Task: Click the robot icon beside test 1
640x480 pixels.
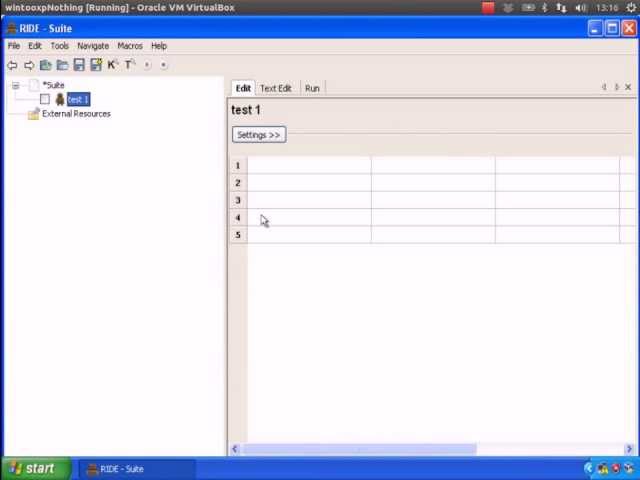Action: (60, 99)
